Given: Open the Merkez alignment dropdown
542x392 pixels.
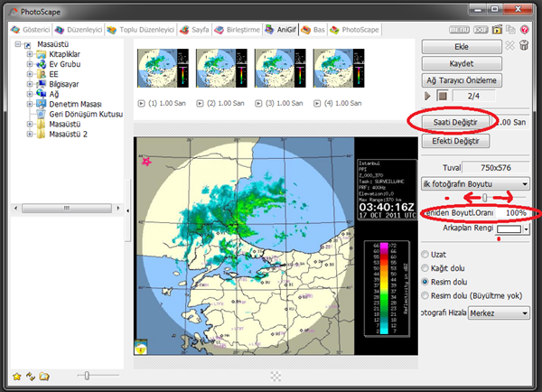Looking at the screenshot, I should (x=500, y=313).
